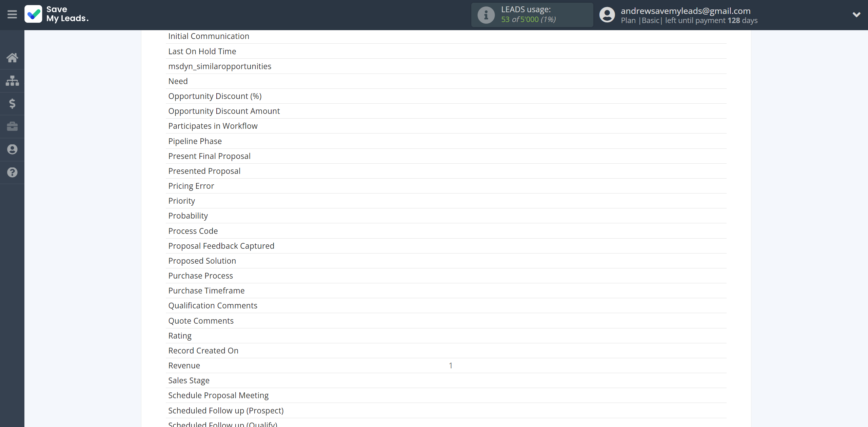Click the account avatar icon
868x427 pixels.
(x=607, y=15)
